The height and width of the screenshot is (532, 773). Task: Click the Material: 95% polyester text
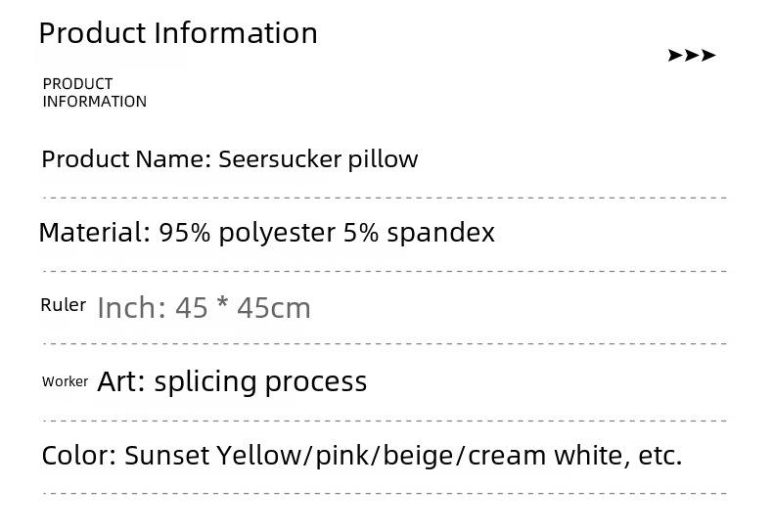tap(187, 233)
